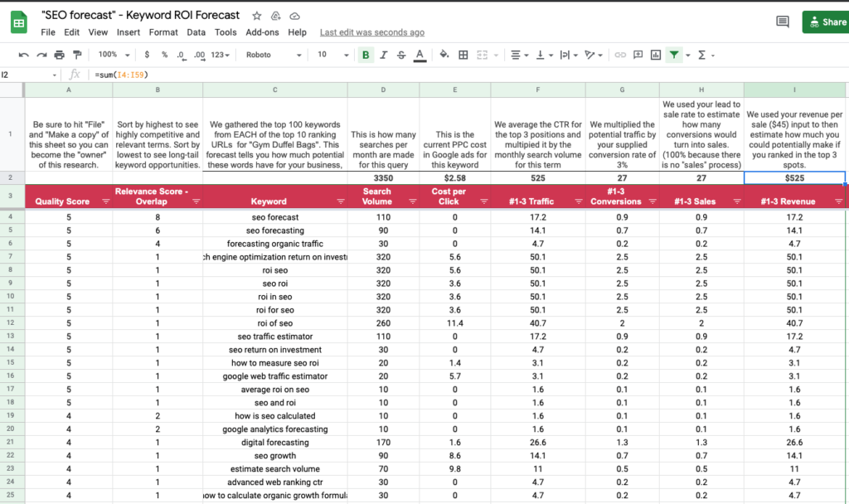The image size is (849, 504).
Task: Click the Redo icon
Action: pos(41,55)
